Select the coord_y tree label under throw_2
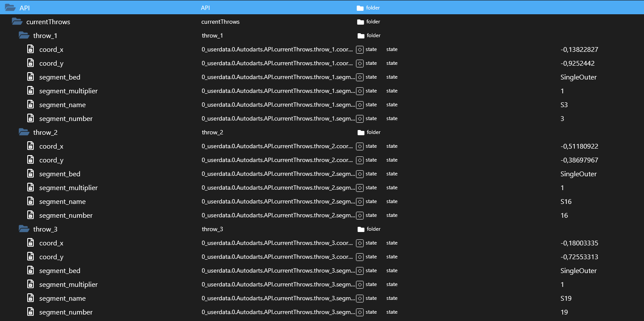This screenshot has width=644, height=321. pyautogui.click(x=51, y=160)
